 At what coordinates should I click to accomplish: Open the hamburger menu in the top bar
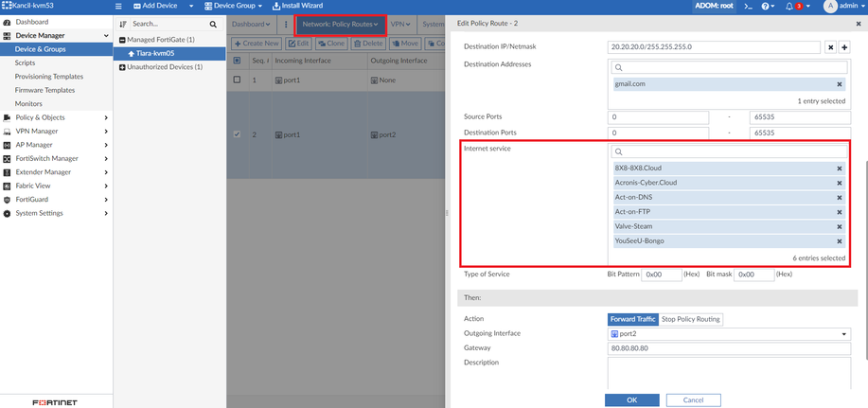click(118, 6)
